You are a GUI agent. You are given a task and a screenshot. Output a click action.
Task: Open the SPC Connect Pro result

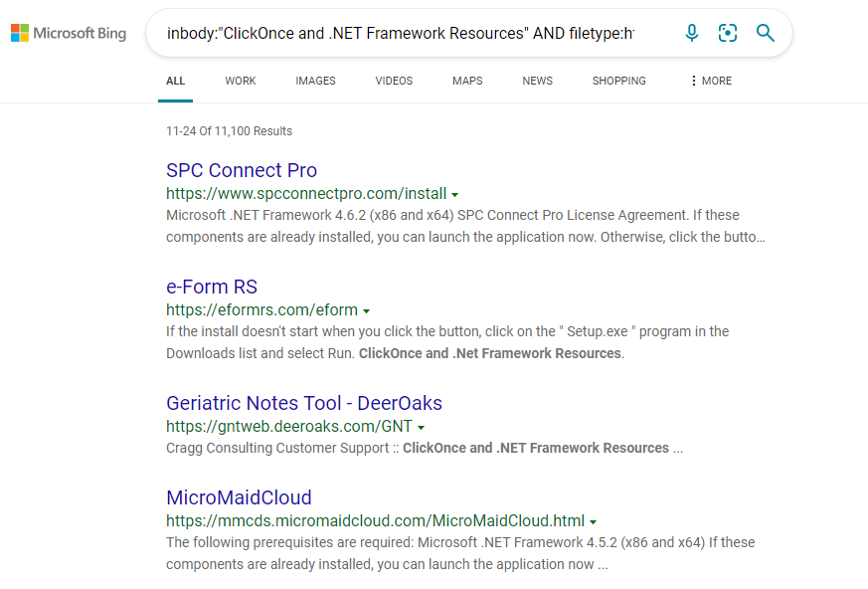(242, 170)
